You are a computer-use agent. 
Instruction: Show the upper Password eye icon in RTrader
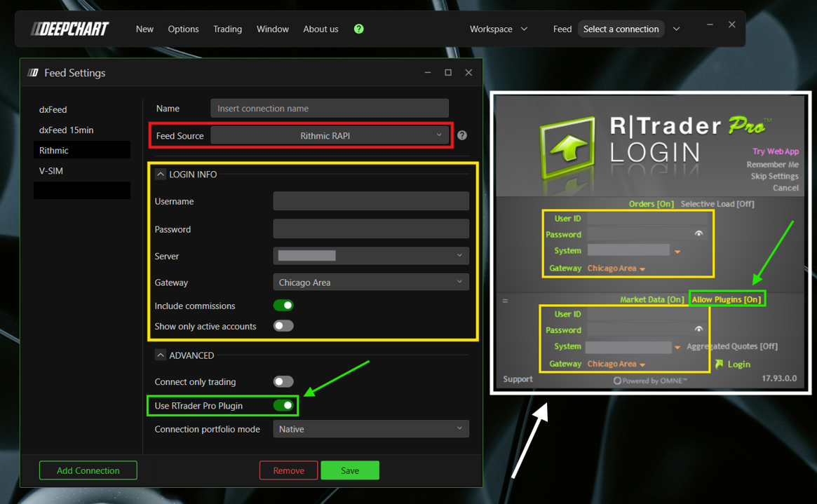pyautogui.click(x=698, y=234)
